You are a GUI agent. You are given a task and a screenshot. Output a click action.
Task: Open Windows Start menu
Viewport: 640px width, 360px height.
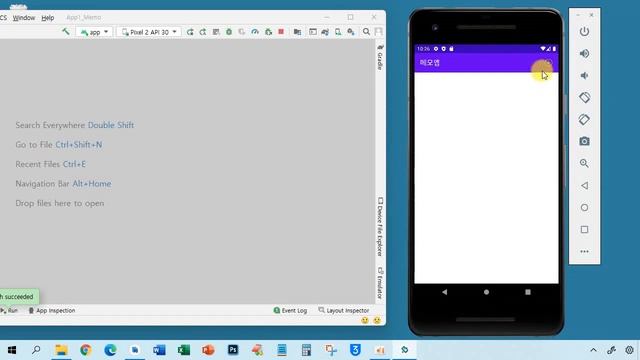12,350
